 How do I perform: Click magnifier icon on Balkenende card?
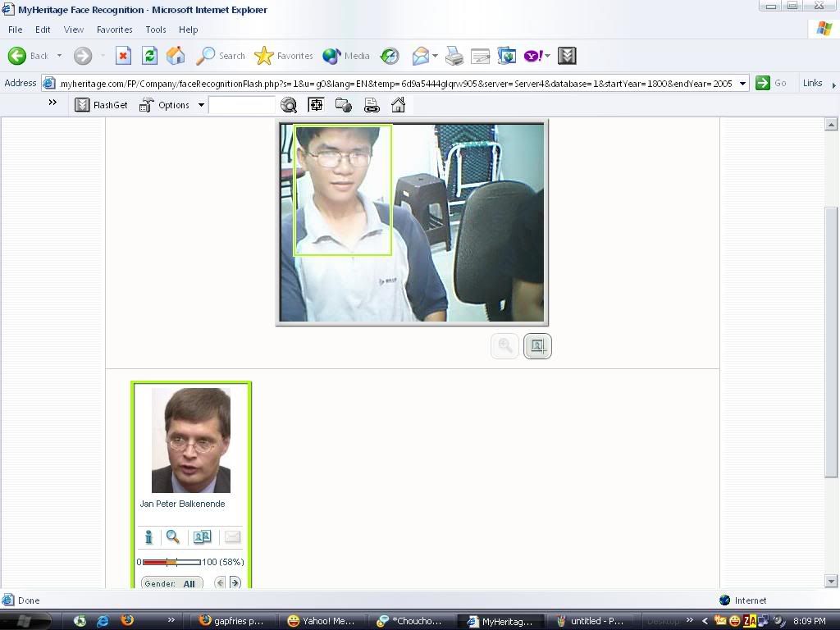(x=172, y=536)
